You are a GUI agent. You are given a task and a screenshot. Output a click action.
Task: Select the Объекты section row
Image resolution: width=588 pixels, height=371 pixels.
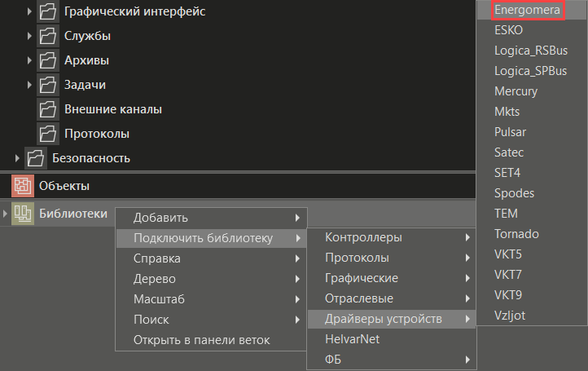238,186
